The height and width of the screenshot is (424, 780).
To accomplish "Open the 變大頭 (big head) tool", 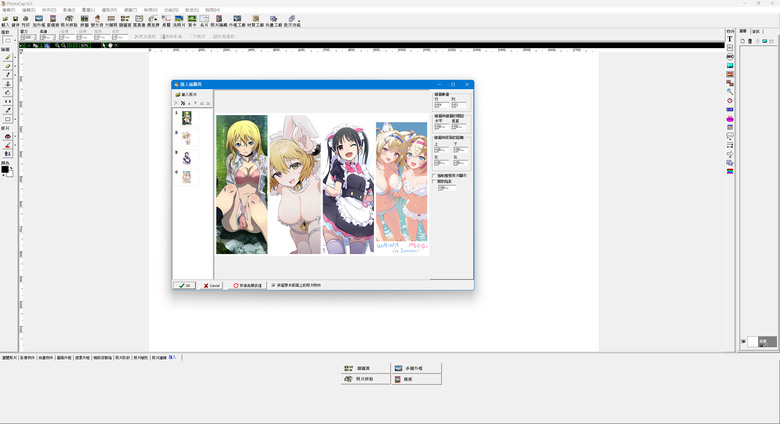I will click(x=97, y=21).
